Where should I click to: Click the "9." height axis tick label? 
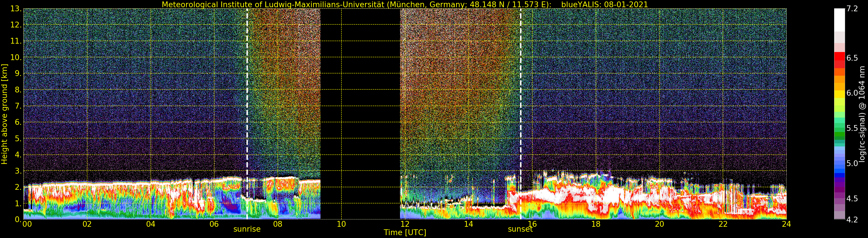tap(18, 73)
